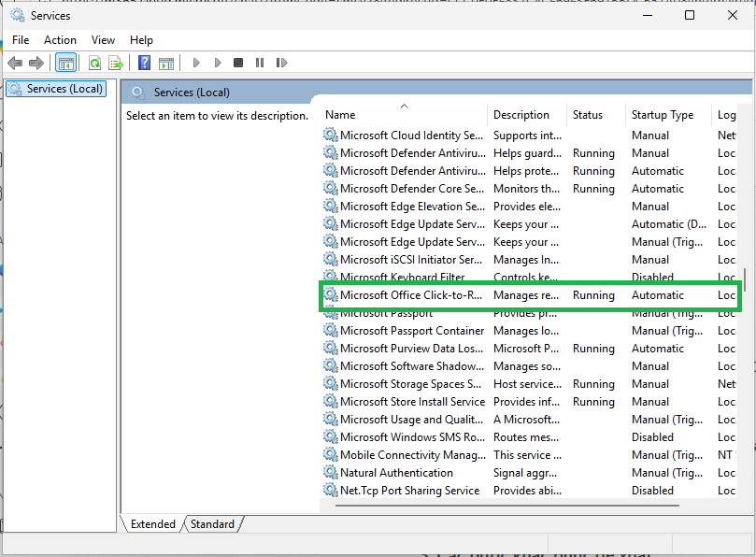Switch to the Extended tab
The height and width of the screenshot is (557, 756).
pos(153,524)
